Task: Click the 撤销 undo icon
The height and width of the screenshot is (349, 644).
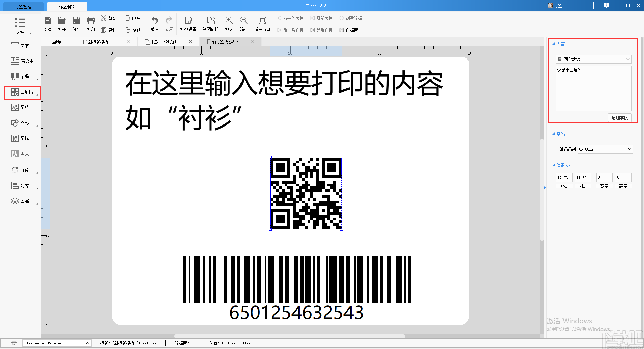Action: [x=154, y=23]
